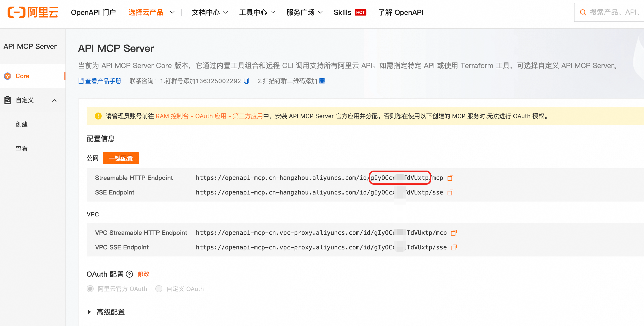Copy the VPC Streamable HTTP Endpoint URL

[454, 233]
